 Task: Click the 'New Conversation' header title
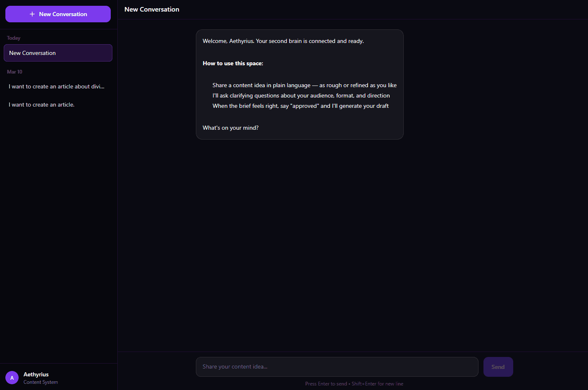tap(152, 10)
